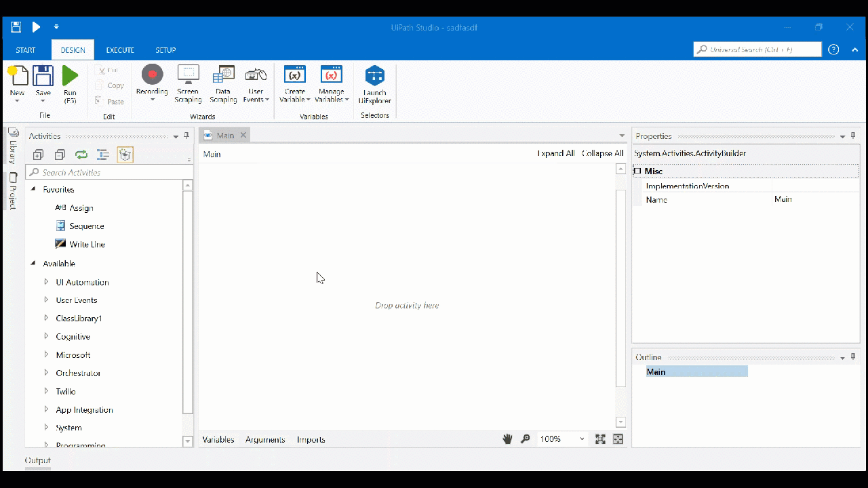Image resolution: width=868 pixels, height=488 pixels.
Task: Start the Recording wizard
Action: point(152,84)
